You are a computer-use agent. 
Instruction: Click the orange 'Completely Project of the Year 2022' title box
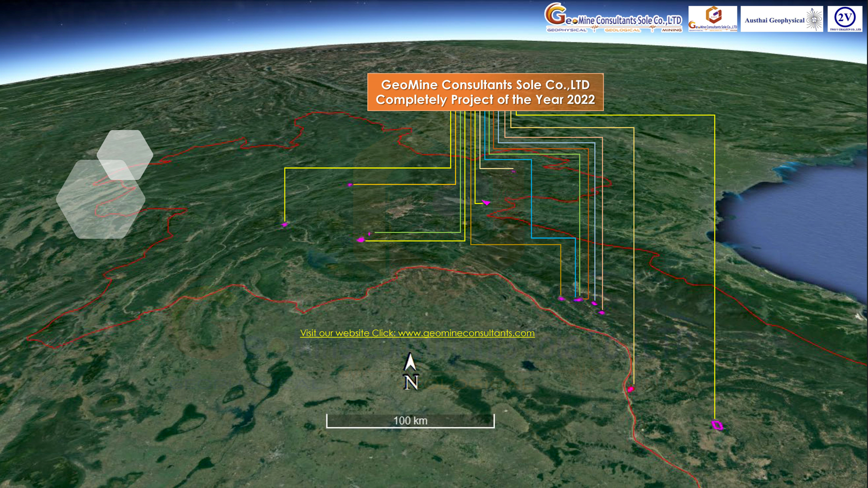[485, 92]
